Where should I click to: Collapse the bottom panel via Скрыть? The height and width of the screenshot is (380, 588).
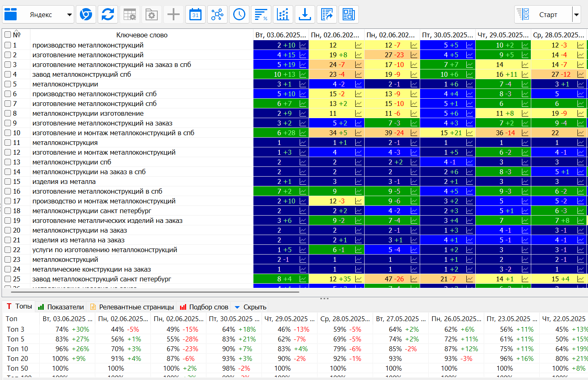tap(251, 307)
